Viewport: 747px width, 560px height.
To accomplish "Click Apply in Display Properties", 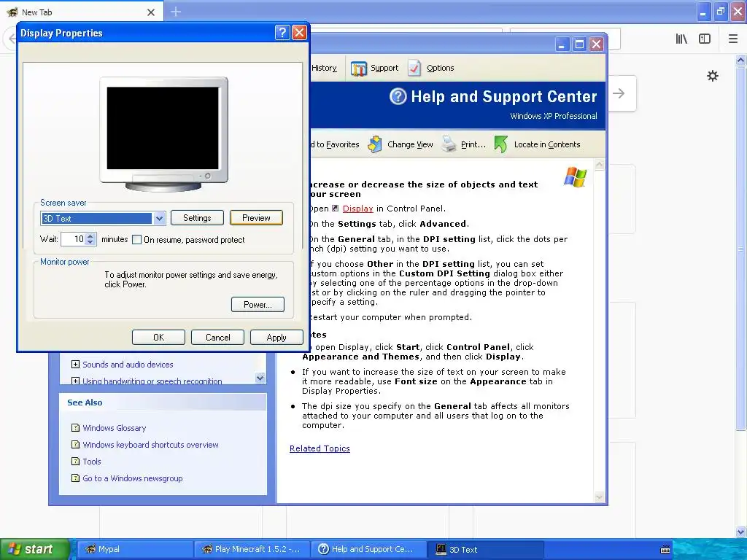I will point(276,337).
